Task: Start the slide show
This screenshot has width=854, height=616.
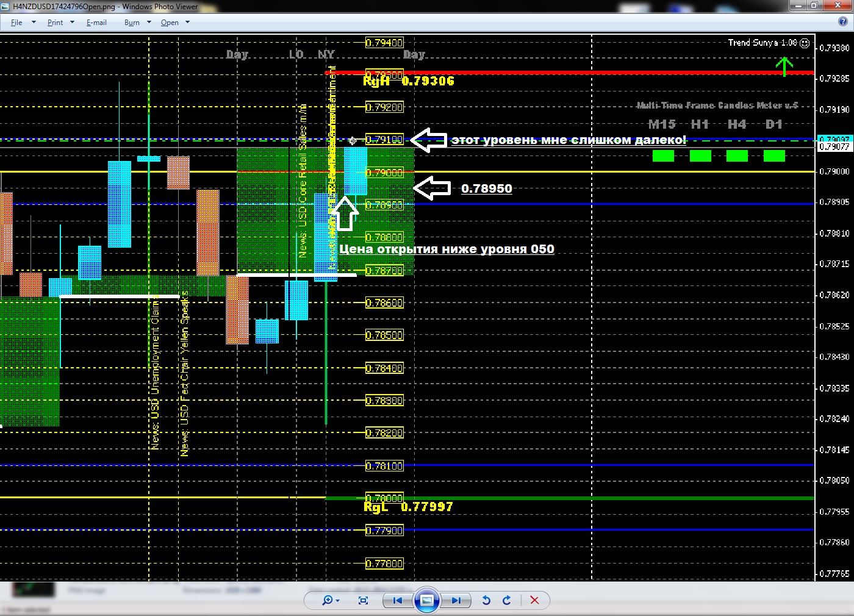Action: (x=427, y=600)
